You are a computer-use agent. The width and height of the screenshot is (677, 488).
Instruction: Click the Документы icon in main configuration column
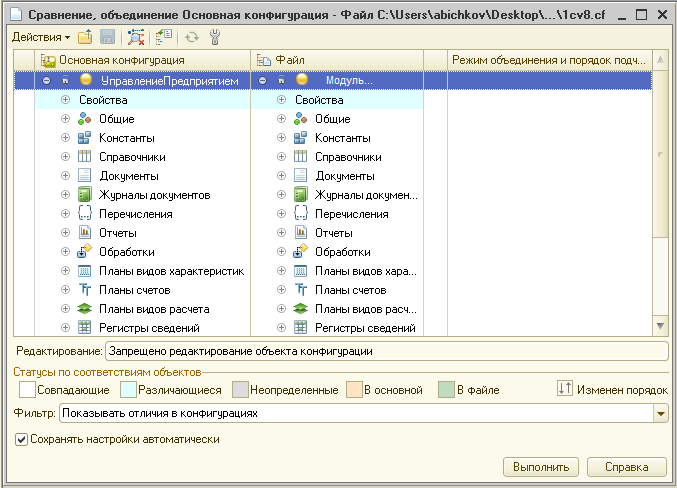click(84, 176)
